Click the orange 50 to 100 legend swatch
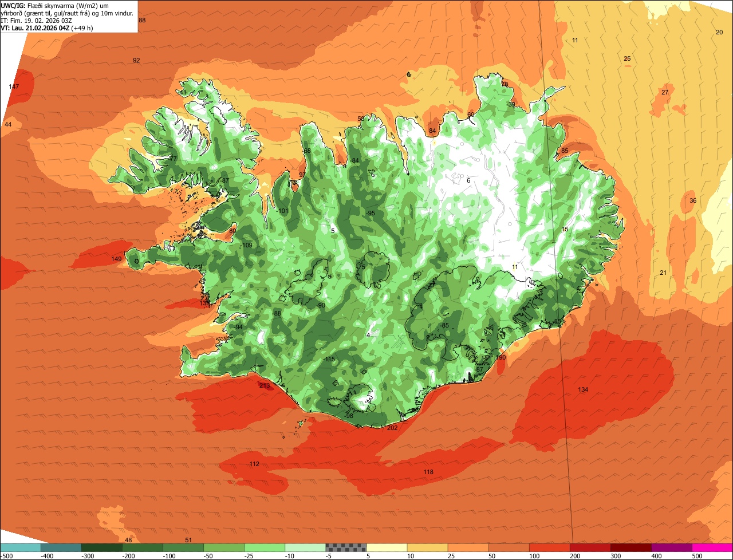 point(509,547)
